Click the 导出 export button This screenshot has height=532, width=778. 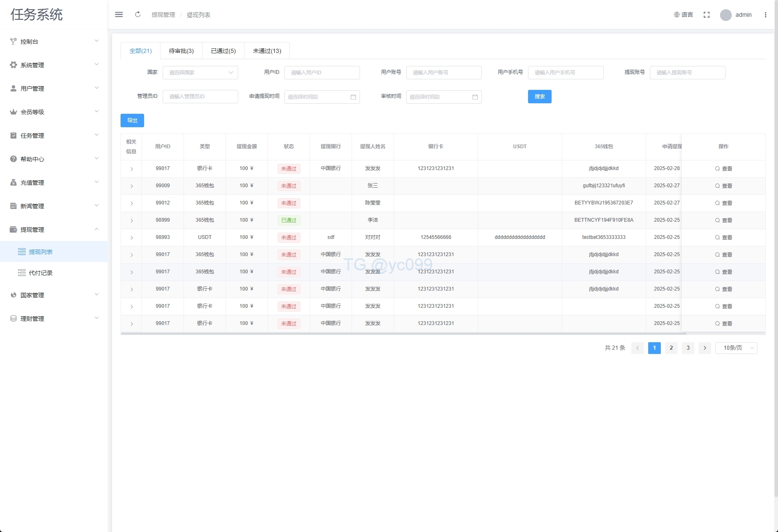(x=132, y=121)
